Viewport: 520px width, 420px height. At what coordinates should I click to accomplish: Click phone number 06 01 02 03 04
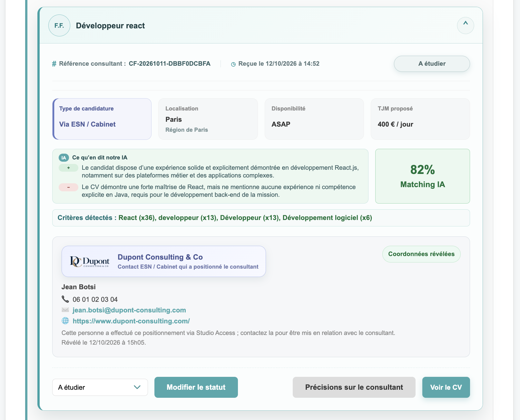(x=95, y=300)
